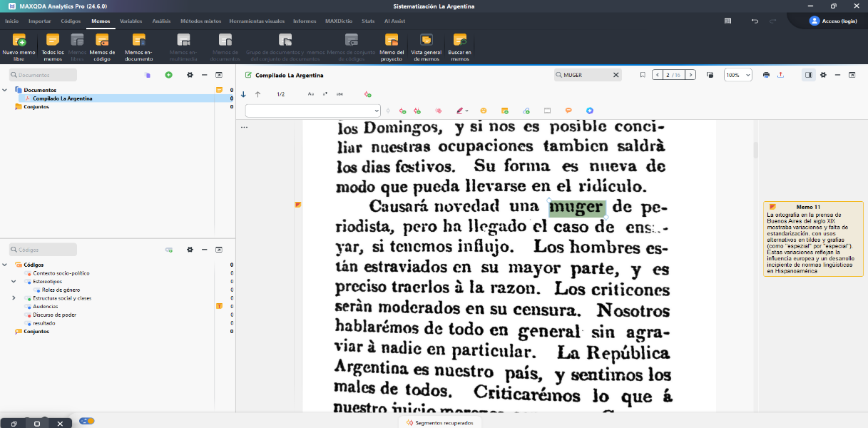Screen dimensions: 868x428
Task: Collapse the Estereotipos code node
Action: click(x=14, y=281)
